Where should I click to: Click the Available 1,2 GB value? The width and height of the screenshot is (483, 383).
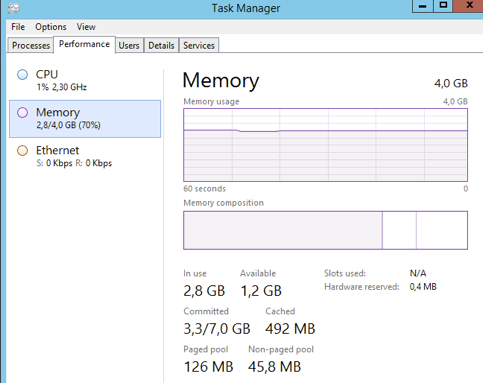[261, 291]
